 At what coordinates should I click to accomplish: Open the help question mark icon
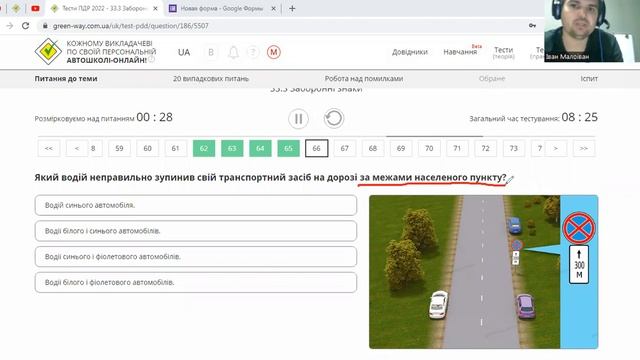pos(253,52)
